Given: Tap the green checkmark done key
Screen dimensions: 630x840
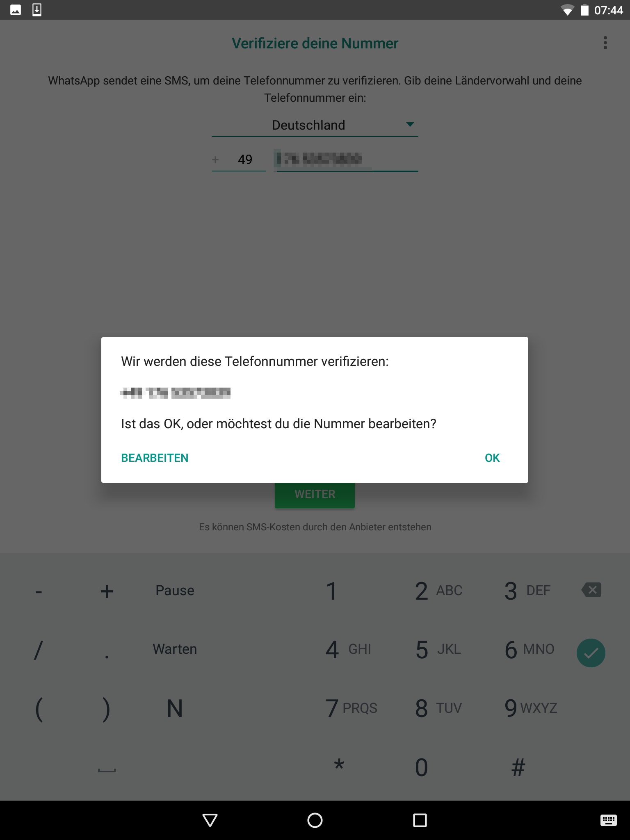Looking at the screenshot, I should click(x=591, y=653).
